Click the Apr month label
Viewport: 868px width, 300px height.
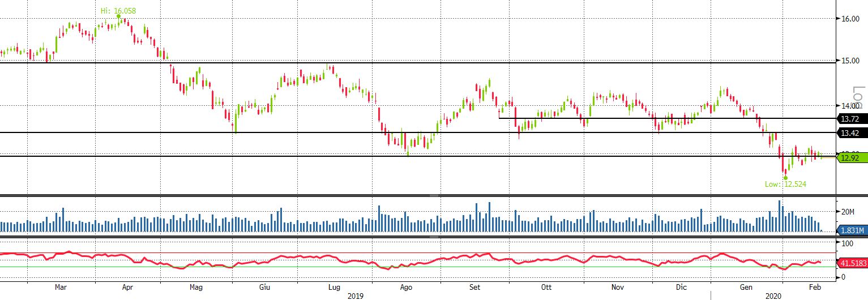(x=128, y=288)
